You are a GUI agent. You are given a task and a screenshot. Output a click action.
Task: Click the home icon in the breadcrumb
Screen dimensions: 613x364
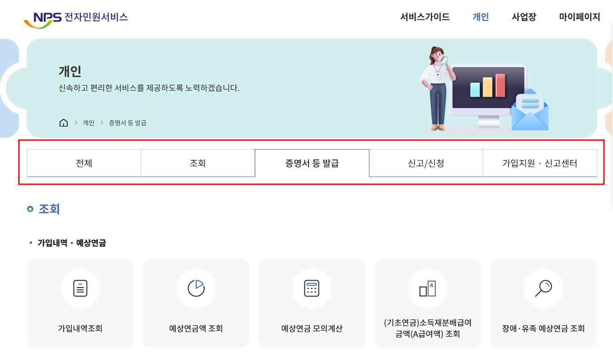pos(64,122)
